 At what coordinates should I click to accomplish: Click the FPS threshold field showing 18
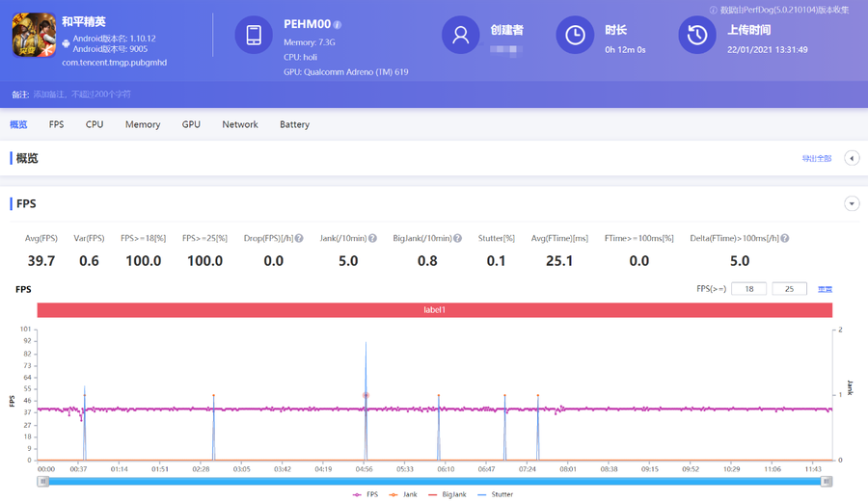tap(748, 288)
